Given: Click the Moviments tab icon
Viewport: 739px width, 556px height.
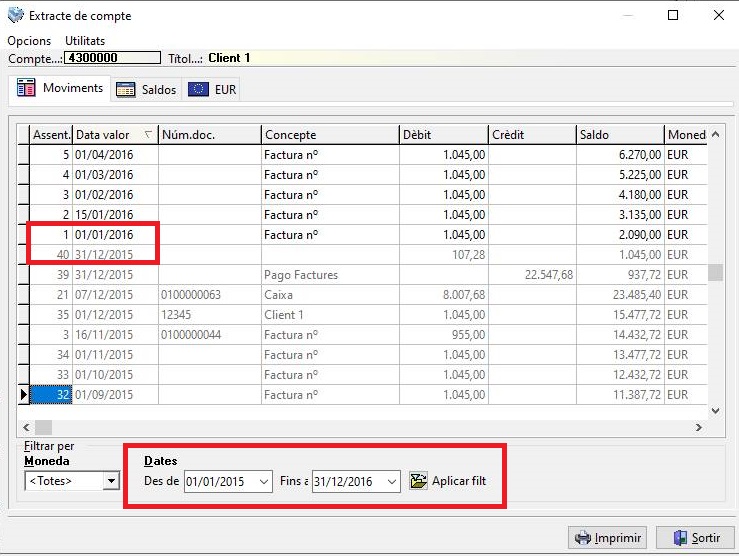Looking at the screenshot, I should coord(26,88).
